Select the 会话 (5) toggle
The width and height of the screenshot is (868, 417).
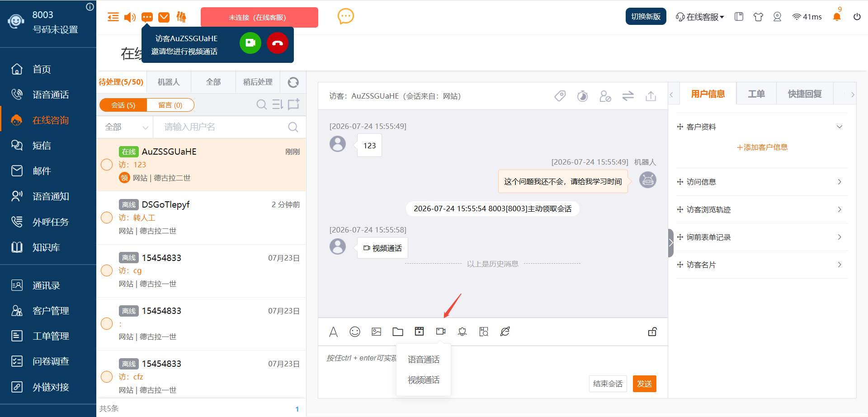click(123, 105)
